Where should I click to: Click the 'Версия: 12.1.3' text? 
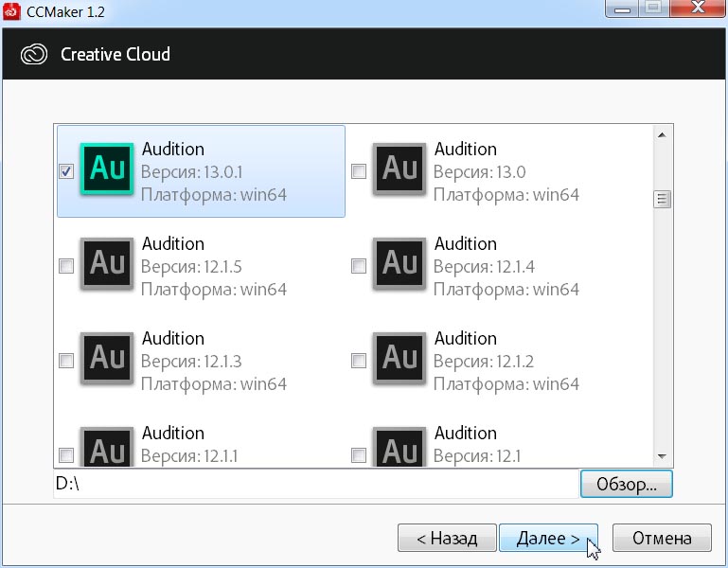[x=192, y=362]
